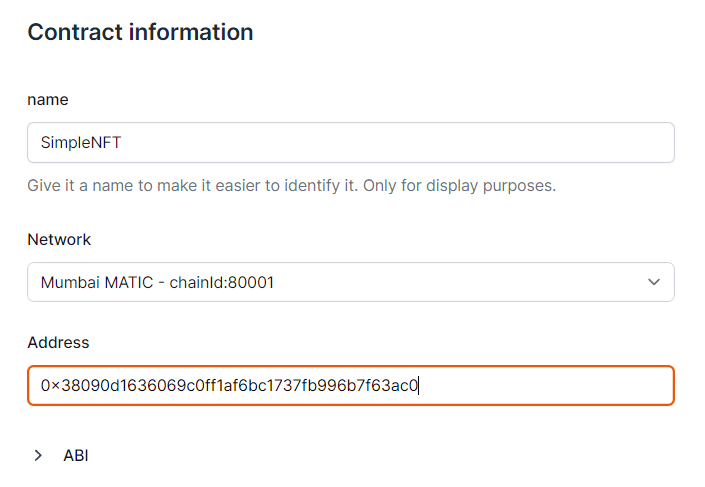Image resolution: width=705 pixels, height=487 pixels.
Task: Click the '0x' prefix in Address field
Action: pos(50,386)
